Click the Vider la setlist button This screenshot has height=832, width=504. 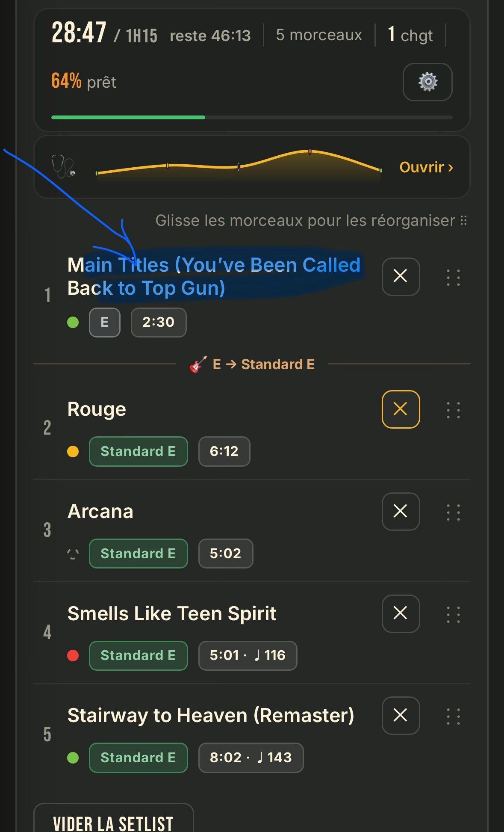pyautogui.click(x=113, y=819)
